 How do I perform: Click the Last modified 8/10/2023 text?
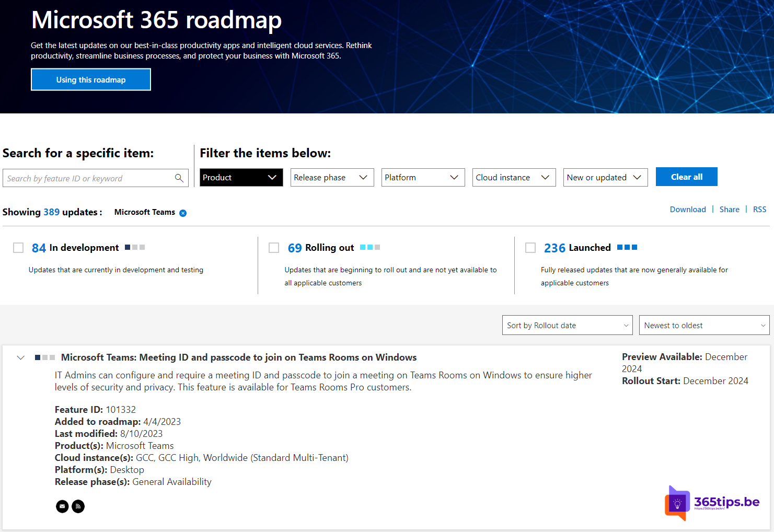pyautogui.click(x=109, y=434)
